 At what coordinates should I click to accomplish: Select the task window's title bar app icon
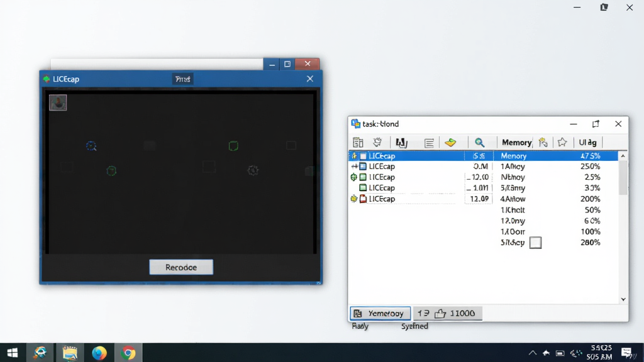coord(356,124)
